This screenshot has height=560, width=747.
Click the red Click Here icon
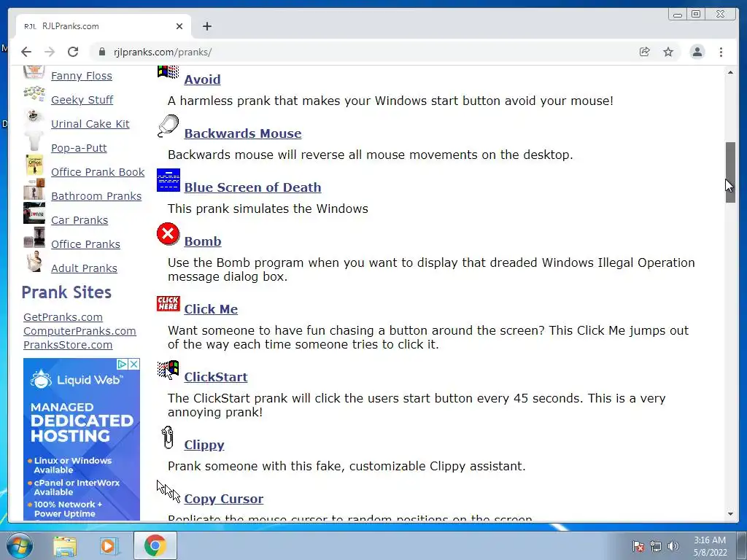click(169, 303)
